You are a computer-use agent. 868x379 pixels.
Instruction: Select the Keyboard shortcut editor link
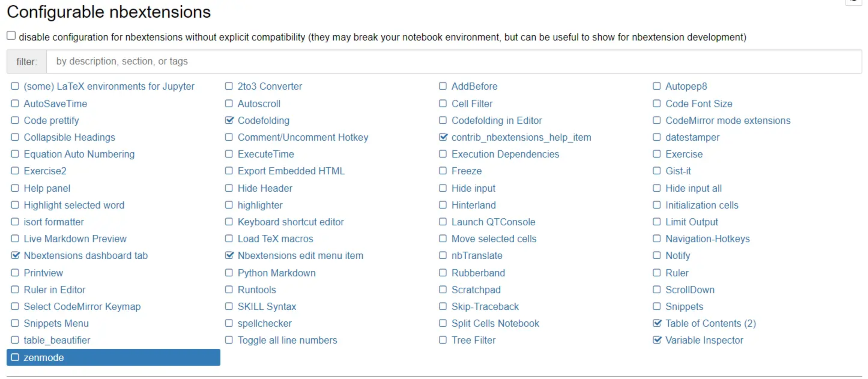[x=290, y=222]
